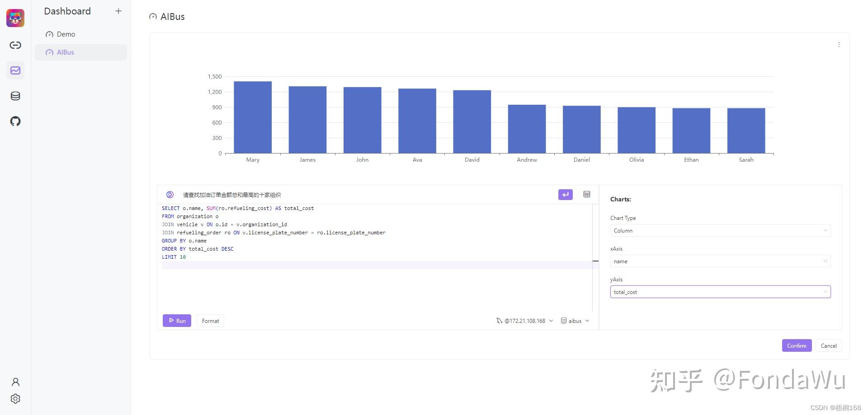
Task: Click the Charts: section heading
Action: [x=621, y=199]
